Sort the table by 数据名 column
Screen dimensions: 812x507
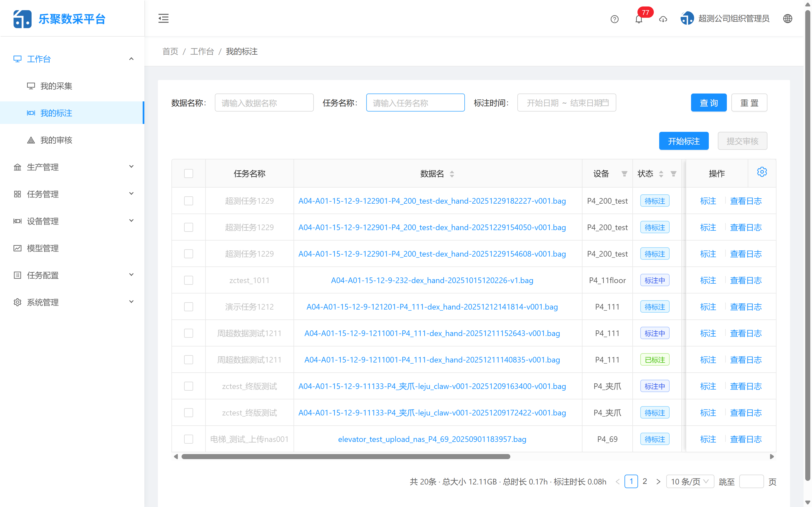pyautogui.click(x=452, y=174)
